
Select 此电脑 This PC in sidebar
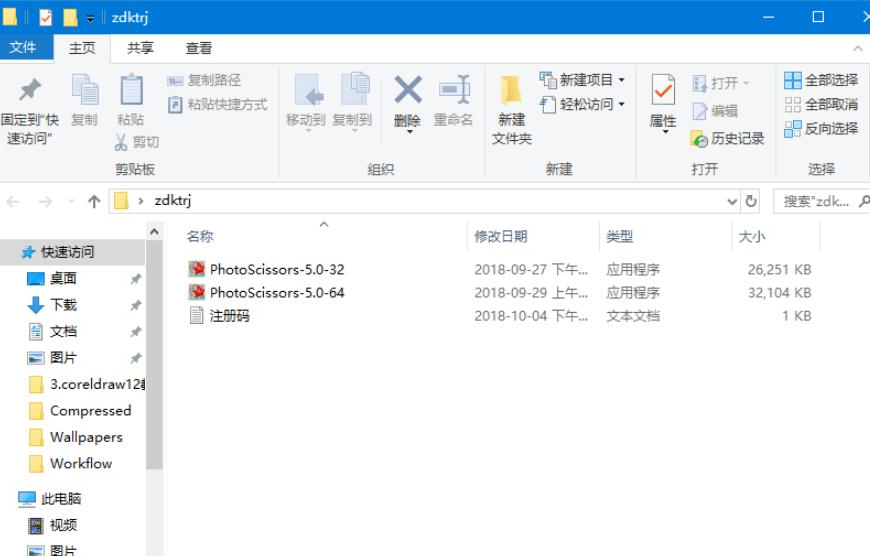61,499
